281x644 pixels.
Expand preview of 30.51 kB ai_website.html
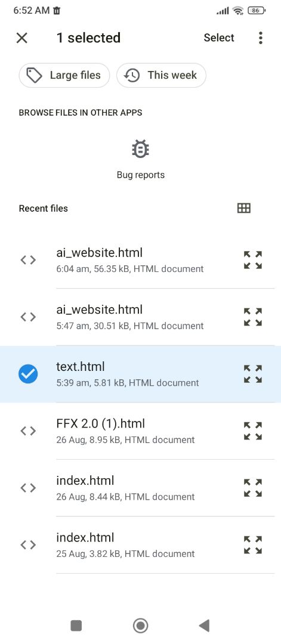[x=253, y=317]
